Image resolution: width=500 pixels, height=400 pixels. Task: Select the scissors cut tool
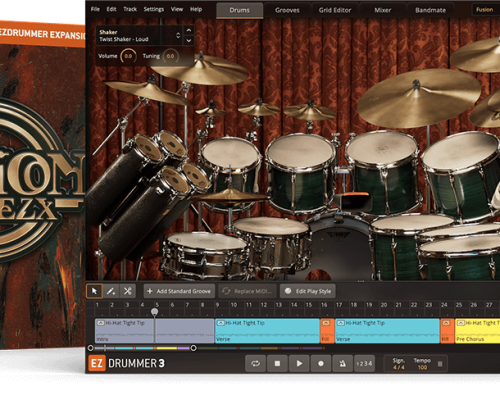pos(127,291)
